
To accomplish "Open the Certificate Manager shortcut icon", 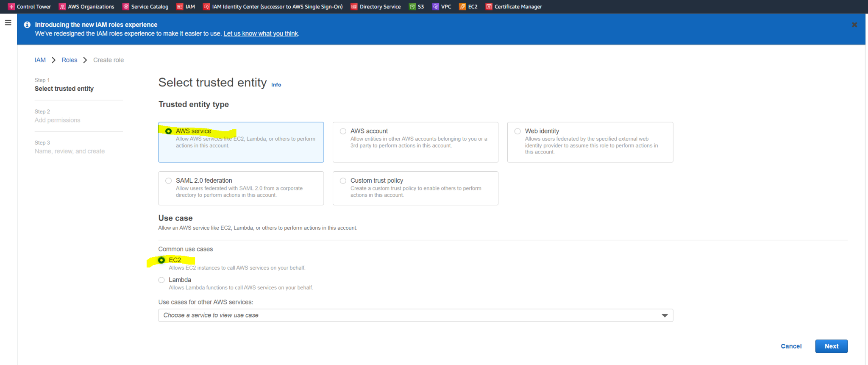I will click(489, 7).
